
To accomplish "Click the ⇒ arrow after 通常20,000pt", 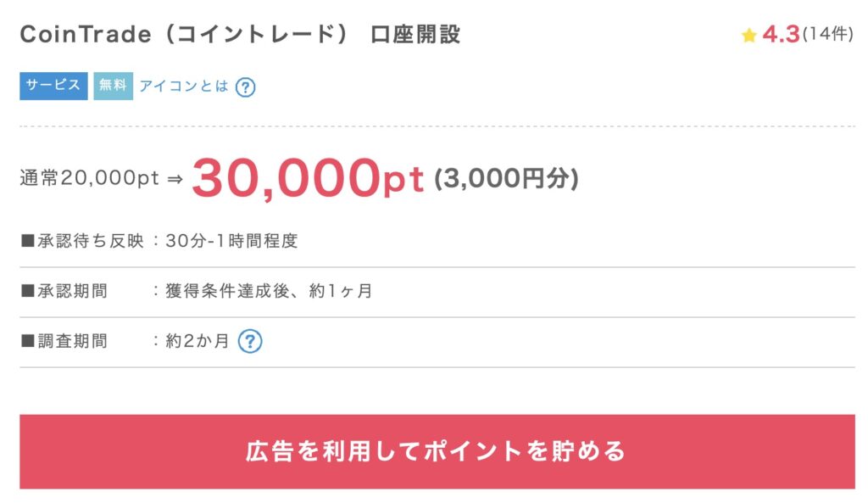I will pyautogui.click(x=174, y=179).
